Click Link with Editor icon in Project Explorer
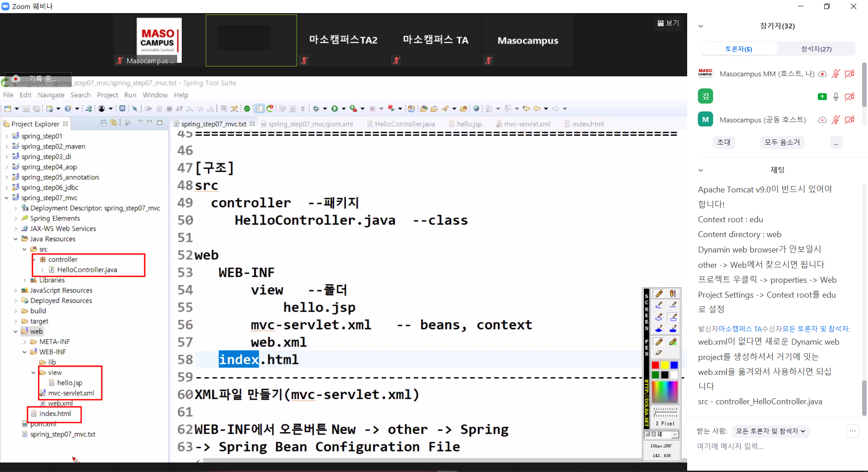 coord(113,123)
